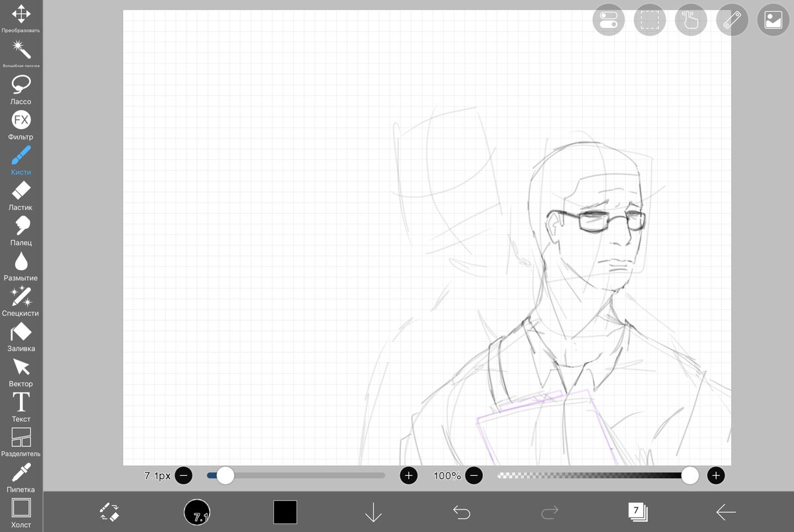The image size is (794, 532).
Task: Open brush settings circle showing 7.1
Action: 197,511
